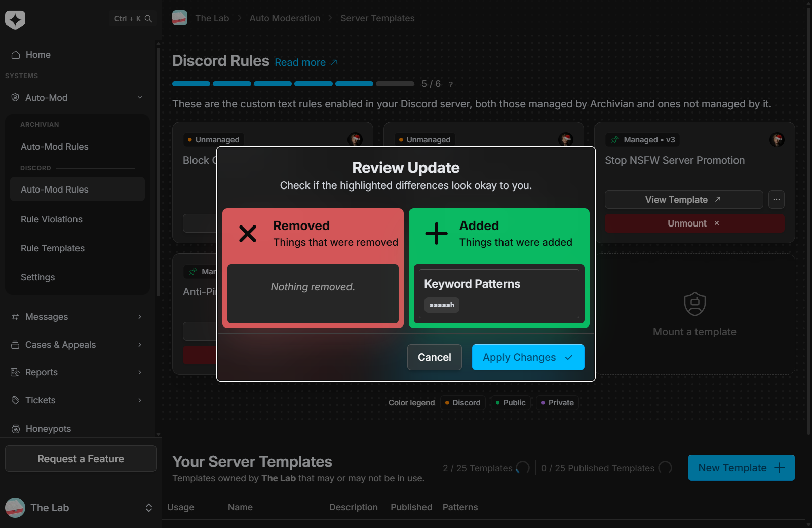Screen dimensions: 812x528
Task: Click the Published column header
Action: coord(411,507)
